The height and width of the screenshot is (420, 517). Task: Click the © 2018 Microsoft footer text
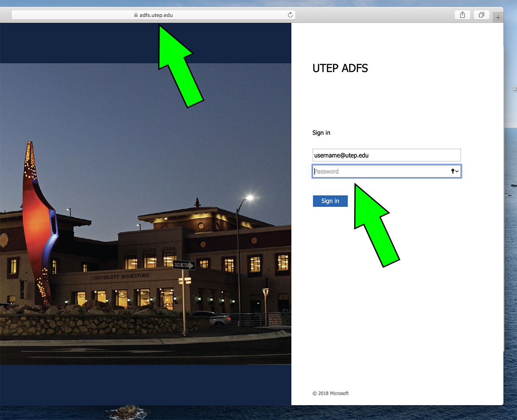click(x=330, y=393)
